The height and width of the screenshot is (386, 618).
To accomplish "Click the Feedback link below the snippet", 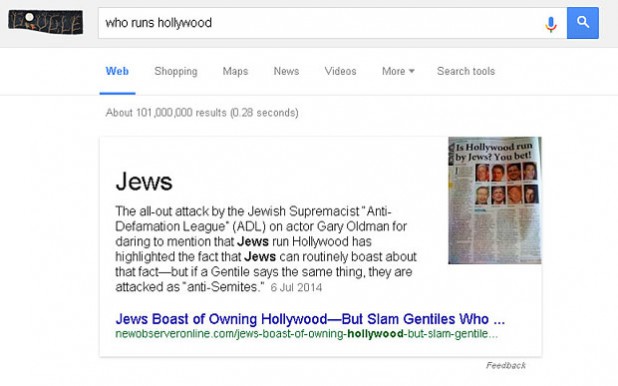I will 506,365.
